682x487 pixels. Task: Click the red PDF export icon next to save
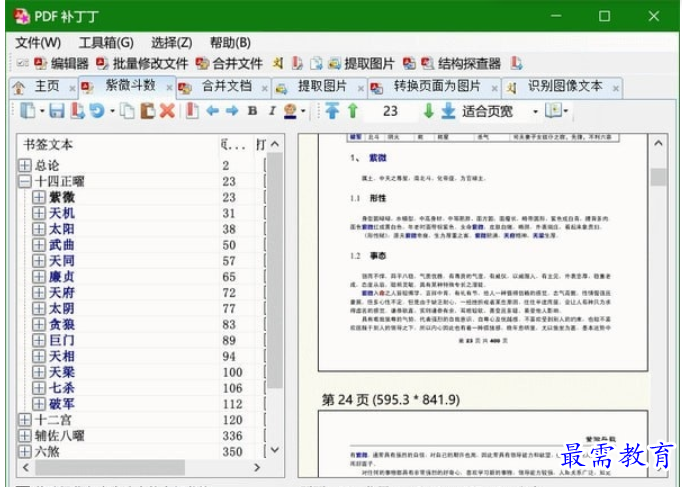pyautogui.click(x=78, y=111)
